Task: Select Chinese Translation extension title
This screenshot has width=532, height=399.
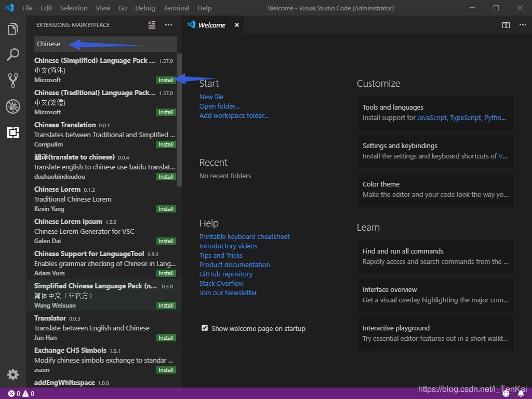Action: (65, 125)
